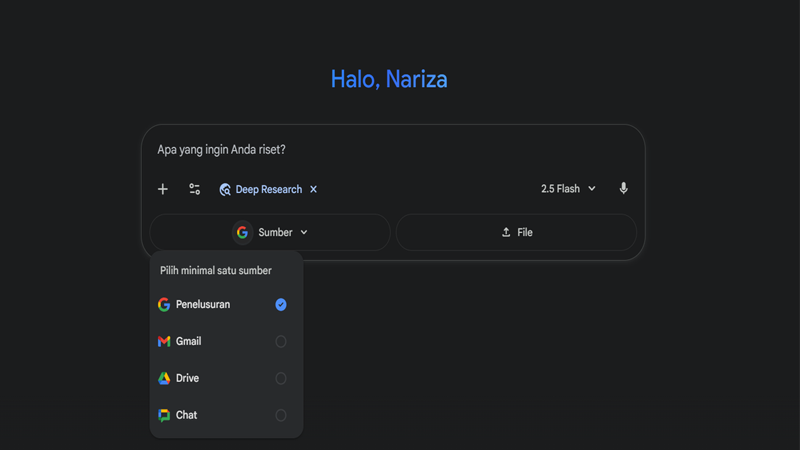This screenshot has height=450, width=800.
Task: Select the Penelusuran menu entry label
Action: click(203, 304)
